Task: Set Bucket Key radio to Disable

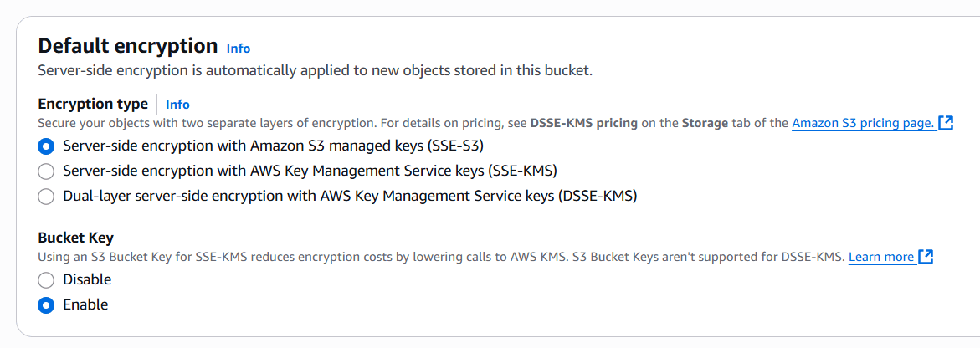Action: pos(46,279)
